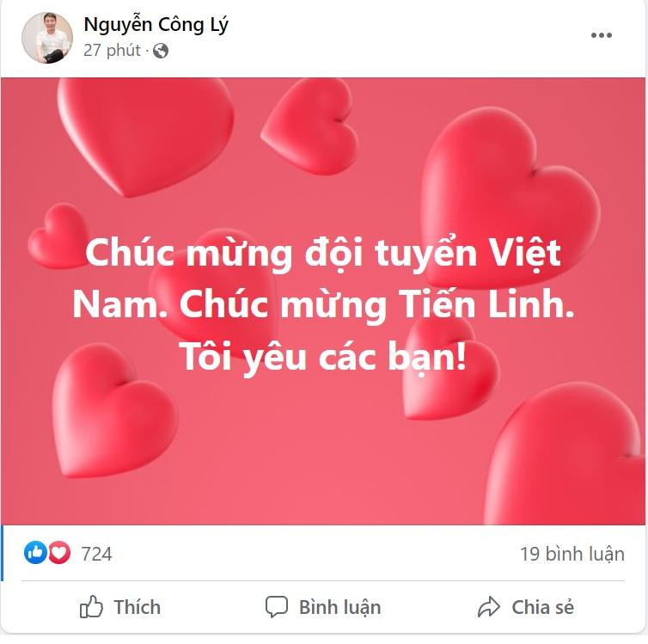Click the small heart above the word "tuyển"
The height and width of the screenshot is (644, 648).
tap(311, 126)
